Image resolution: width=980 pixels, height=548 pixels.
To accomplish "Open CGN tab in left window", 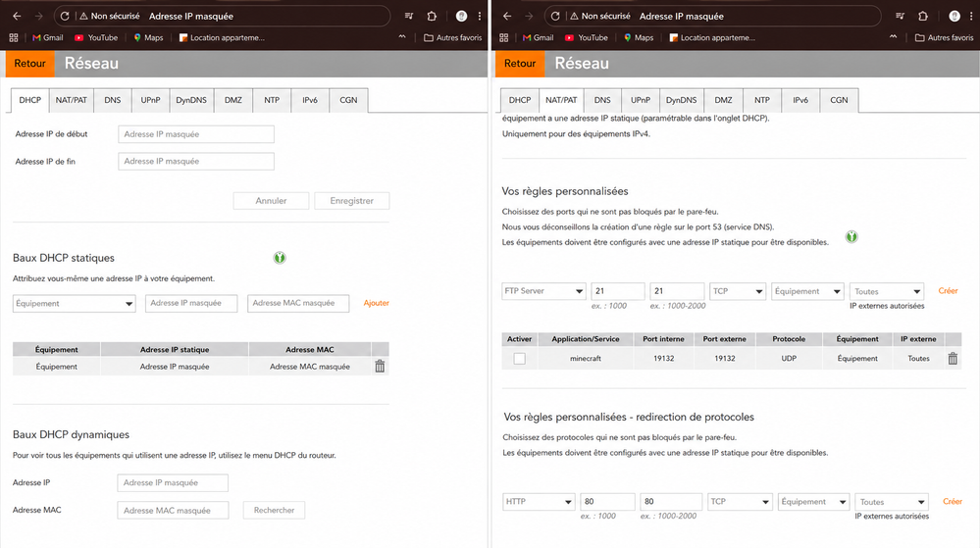I will click(x=348, y=100).
